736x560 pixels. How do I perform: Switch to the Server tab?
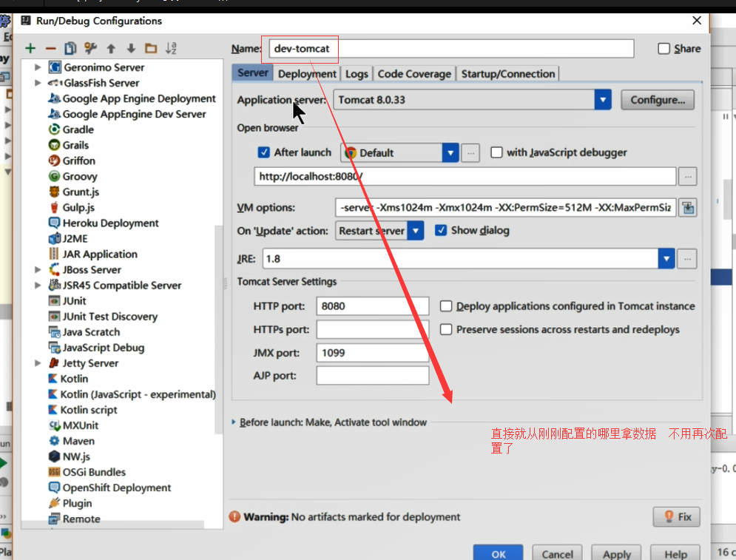point(252,72)
